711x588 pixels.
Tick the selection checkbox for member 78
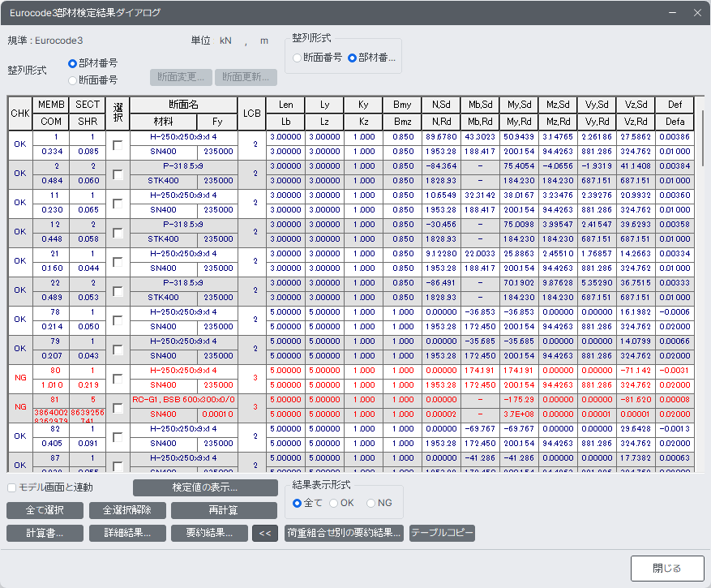[x=118, y=320]
